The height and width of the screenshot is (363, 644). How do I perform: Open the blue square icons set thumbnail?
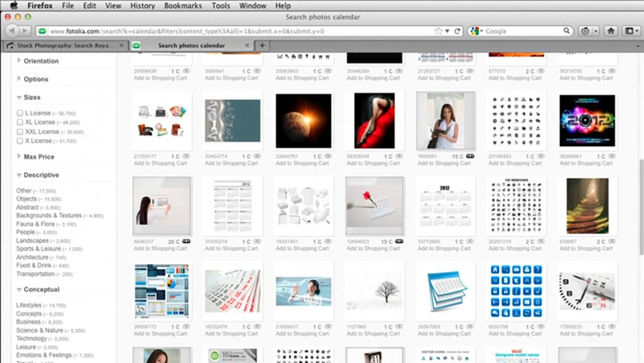click(516, 291)
